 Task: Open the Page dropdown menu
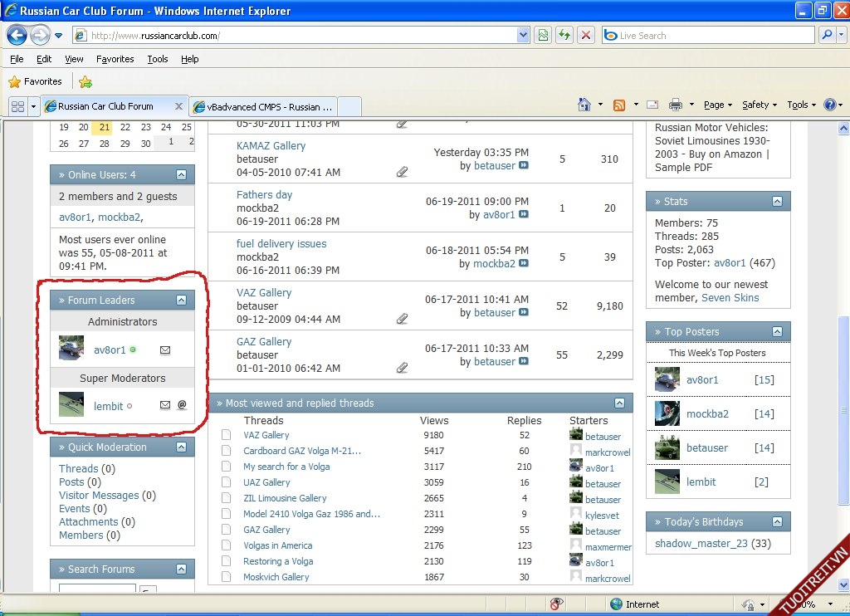tap(717, 105)
